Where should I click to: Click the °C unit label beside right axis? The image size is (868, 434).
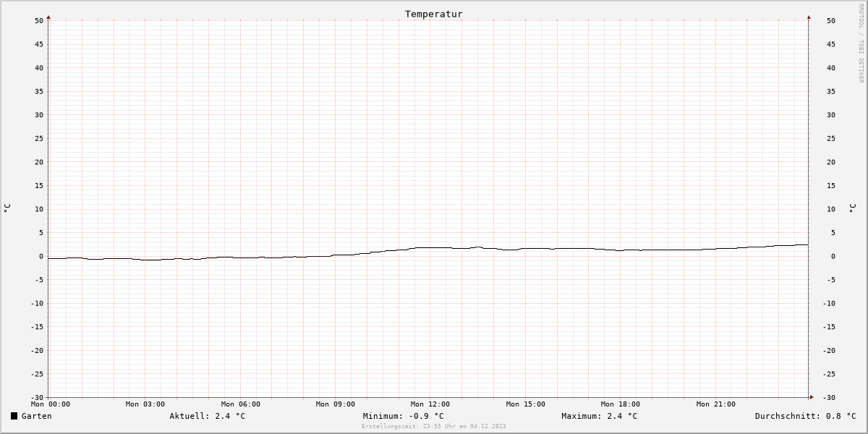point(853,208)
